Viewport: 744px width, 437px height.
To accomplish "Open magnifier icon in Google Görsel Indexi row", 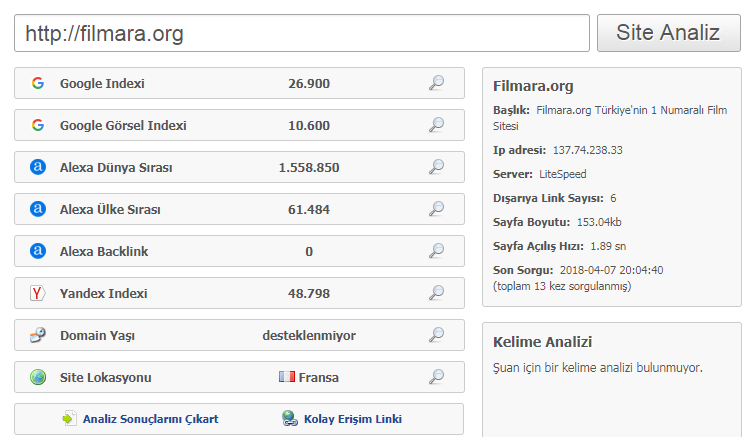I will (x=437, y=125).
